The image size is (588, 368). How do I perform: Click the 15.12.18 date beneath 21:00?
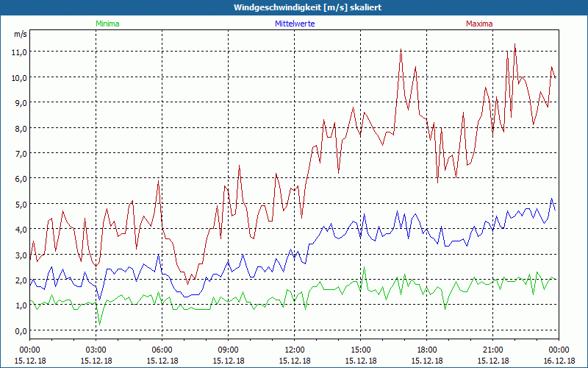click(492, 361)
